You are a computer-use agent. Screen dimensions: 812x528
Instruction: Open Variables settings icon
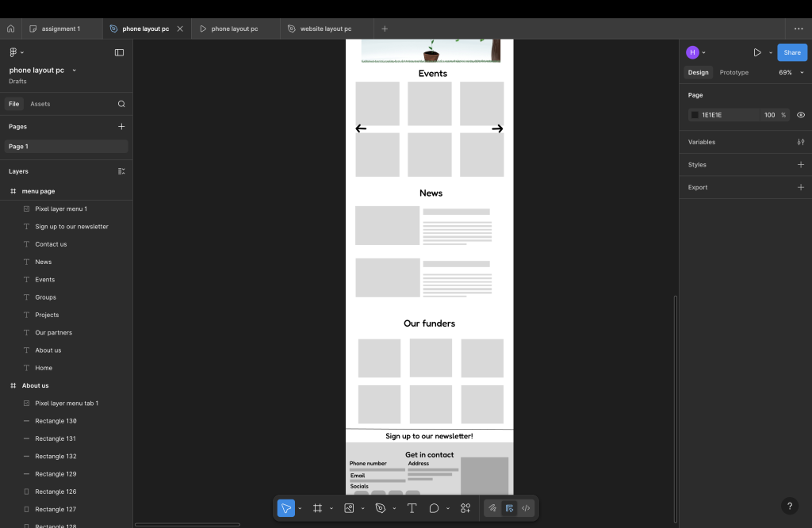click(x=800, y=142)
